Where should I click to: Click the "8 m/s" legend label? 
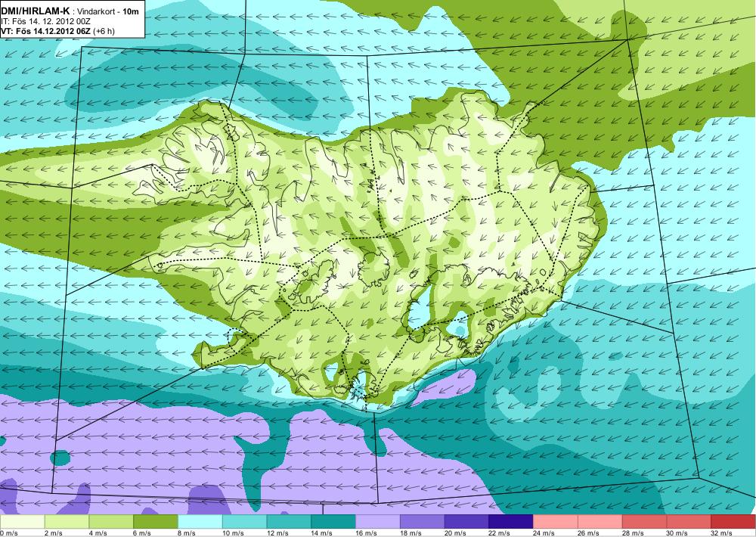click(x=187, y=533)
